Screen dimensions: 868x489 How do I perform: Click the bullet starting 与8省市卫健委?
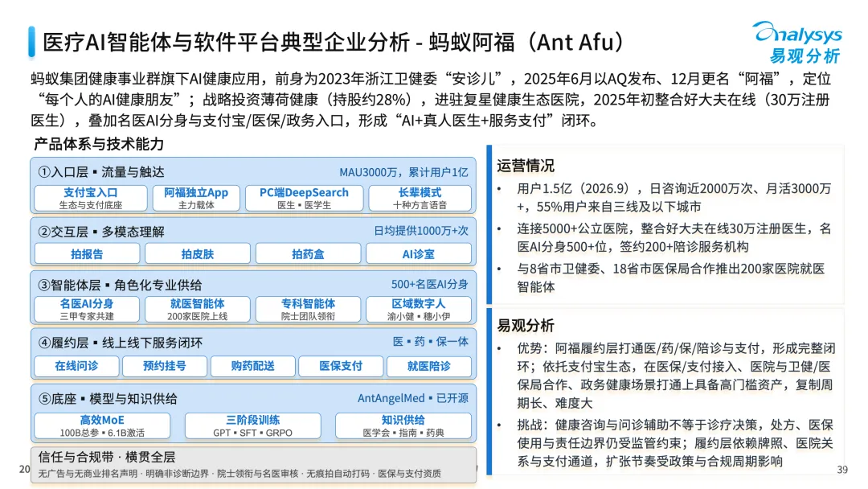(670, 277)
